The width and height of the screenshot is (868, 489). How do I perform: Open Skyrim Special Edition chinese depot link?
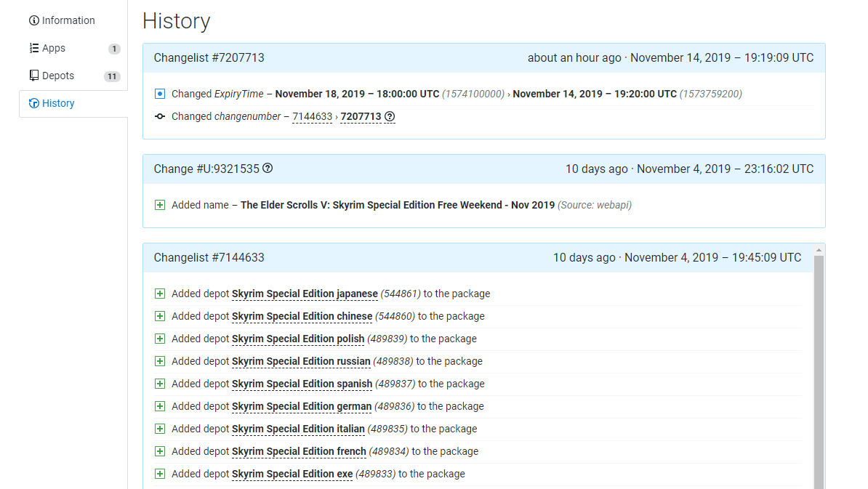[302, 316]
